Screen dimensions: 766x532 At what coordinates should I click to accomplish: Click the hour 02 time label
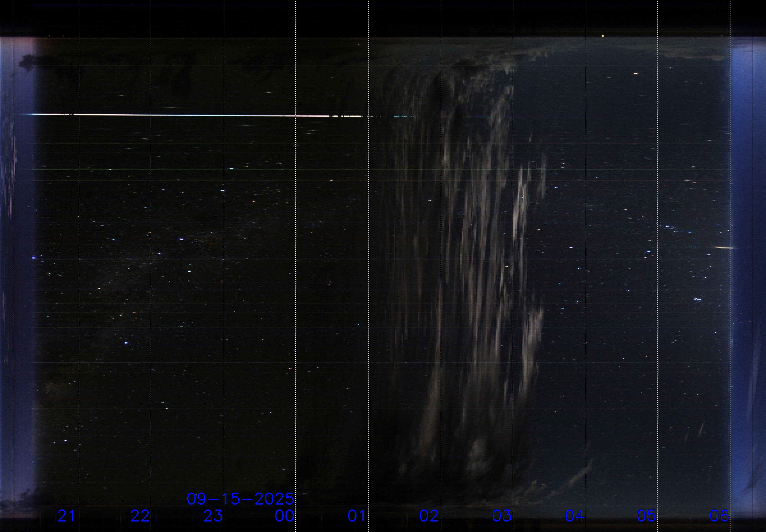tap(429, 516)
